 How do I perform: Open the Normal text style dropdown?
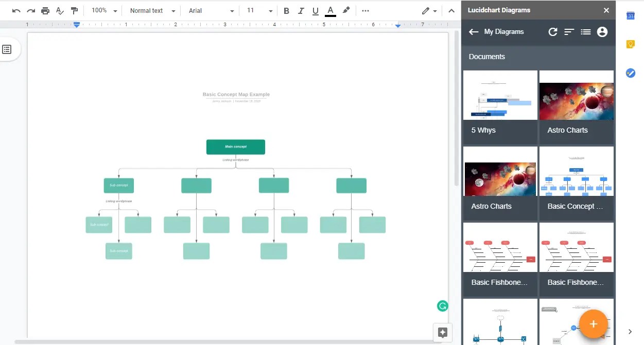coord(152,11)
